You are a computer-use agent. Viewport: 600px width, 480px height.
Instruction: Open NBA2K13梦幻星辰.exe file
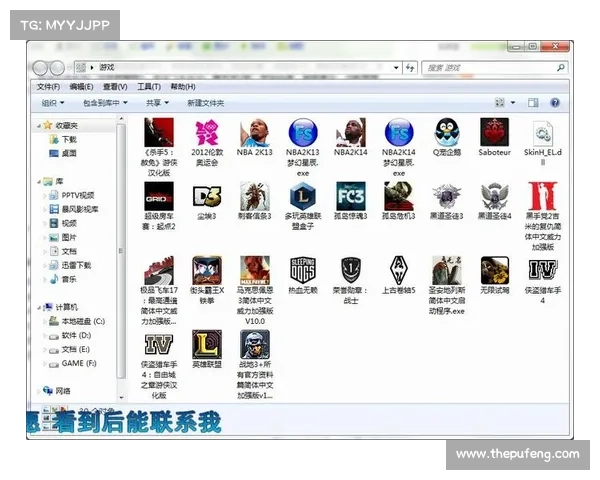303,132
